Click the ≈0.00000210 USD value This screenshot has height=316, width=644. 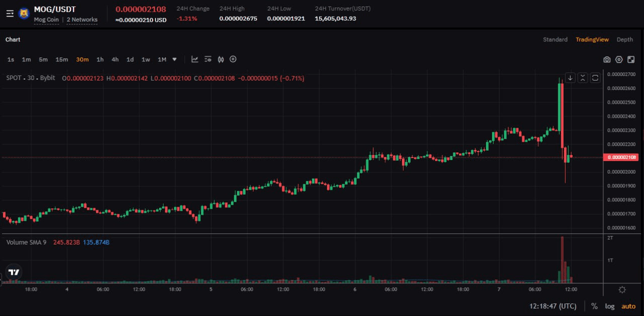coord(141,20)
